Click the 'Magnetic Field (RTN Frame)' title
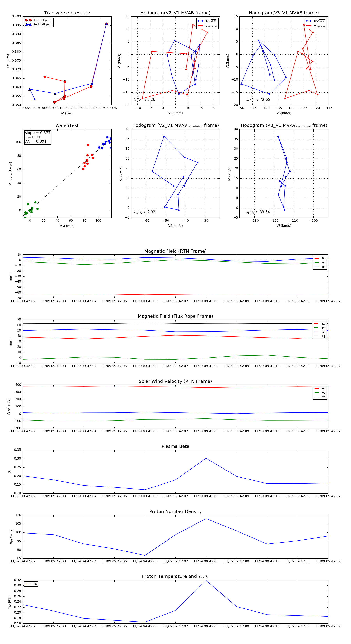This screenshot has height=644, width=351. (175, 251)
